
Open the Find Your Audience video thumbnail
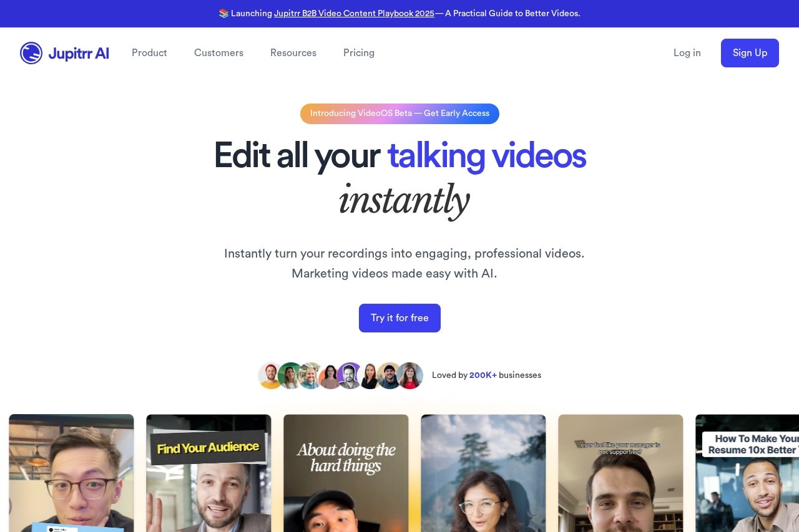[208, 473]
